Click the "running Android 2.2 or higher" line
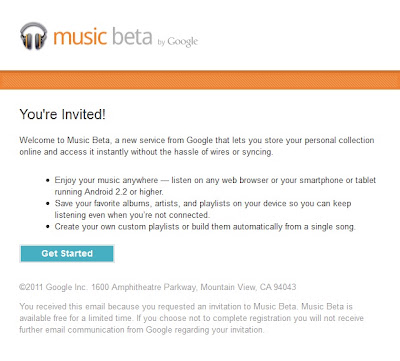Screen dimensions: 400x361 pyautogui.click(x=109, y=192)
